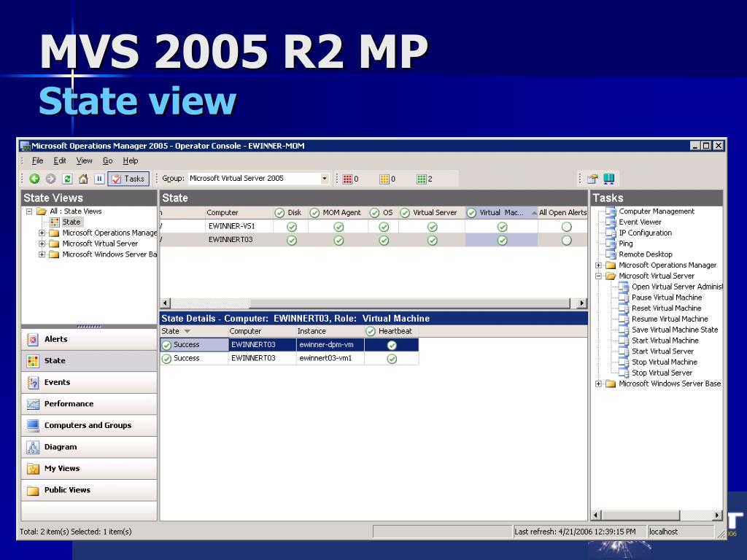This screenshot has height=560, width=747.
Task: Open the Events navigation pane
Action: [x=89, y=382]
